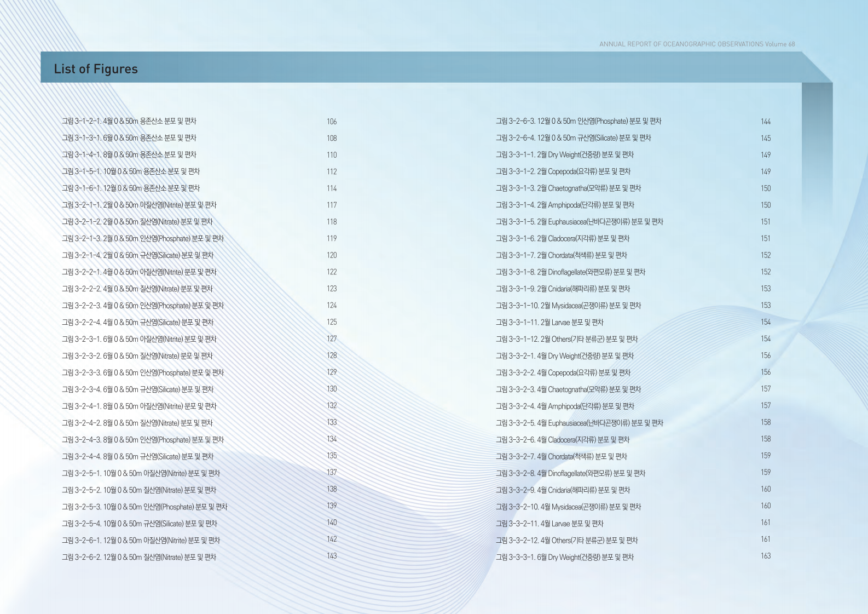Select the Annual Report of Oceanographic Observations header
This screenshot has height=614, width=868.
tap(697, 44)
